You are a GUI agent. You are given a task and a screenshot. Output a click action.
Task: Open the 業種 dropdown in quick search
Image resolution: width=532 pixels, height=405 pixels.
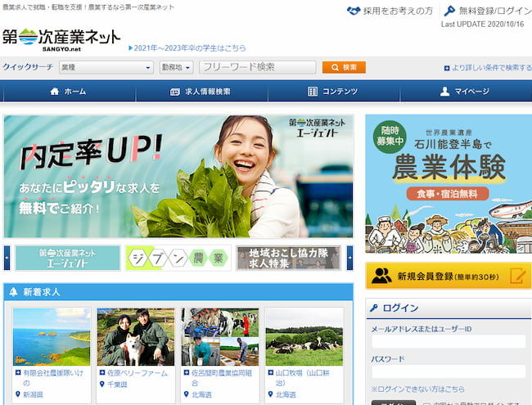coord(106,67)
